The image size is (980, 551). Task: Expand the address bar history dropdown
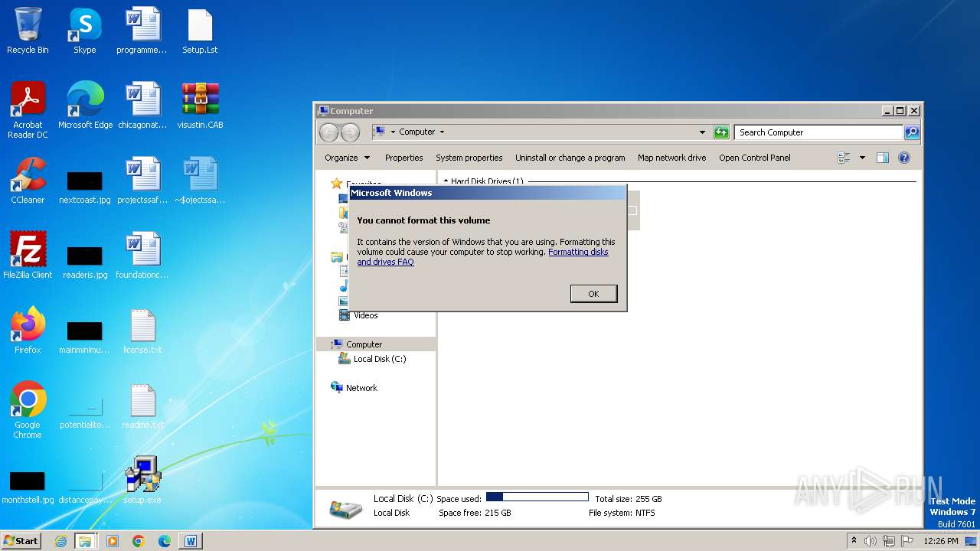(x=702, y=132)
